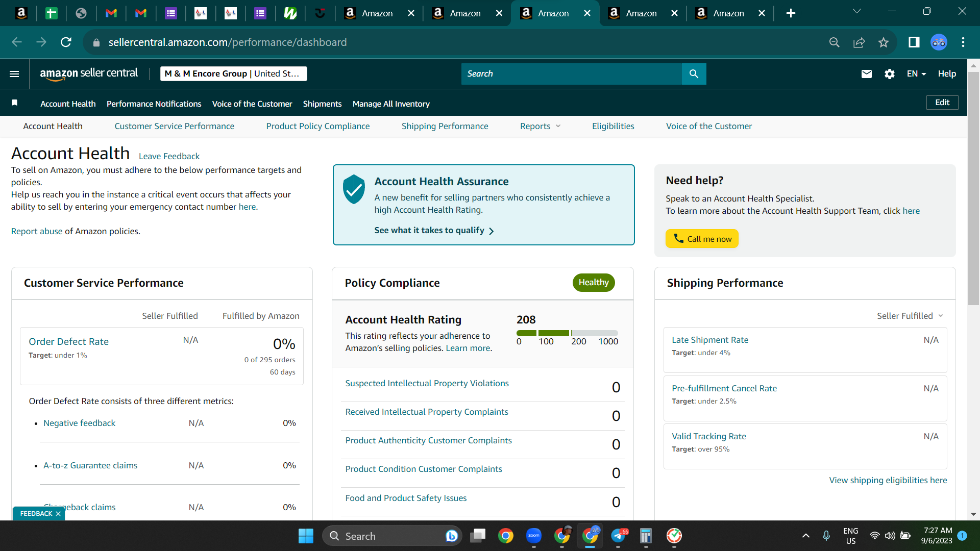Share this page using the share icon

(x=859, y=42)
